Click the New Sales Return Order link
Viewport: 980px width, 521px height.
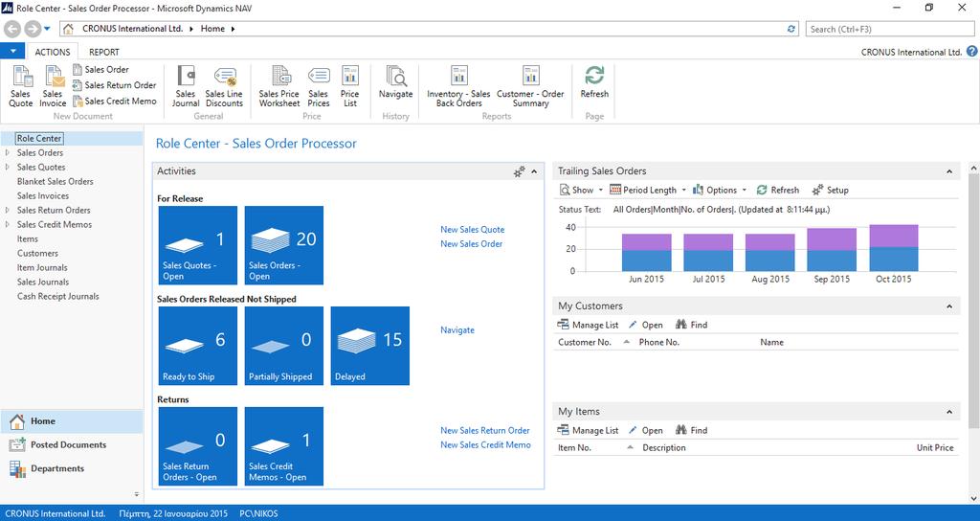pyautogui.click(x=485, y=430)
